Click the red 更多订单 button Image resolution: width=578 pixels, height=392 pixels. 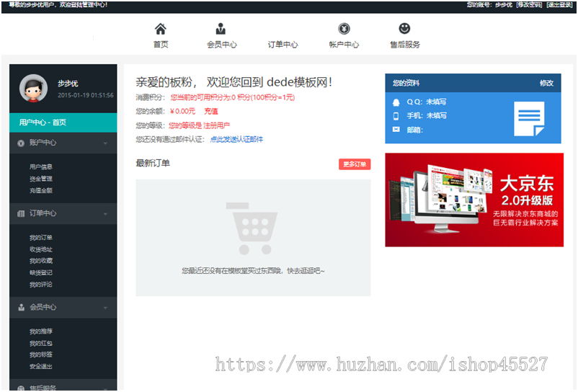[x=355, y=164]
